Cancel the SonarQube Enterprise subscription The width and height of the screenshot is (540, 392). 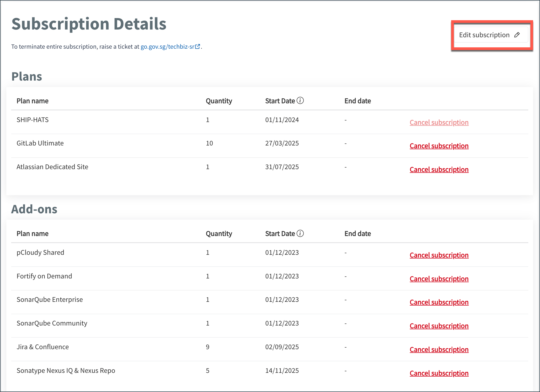pos(439,302)
